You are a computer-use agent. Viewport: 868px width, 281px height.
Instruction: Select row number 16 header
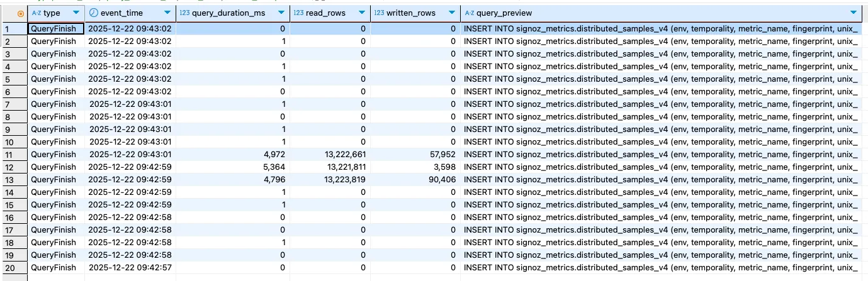click(x=14, y=217)
